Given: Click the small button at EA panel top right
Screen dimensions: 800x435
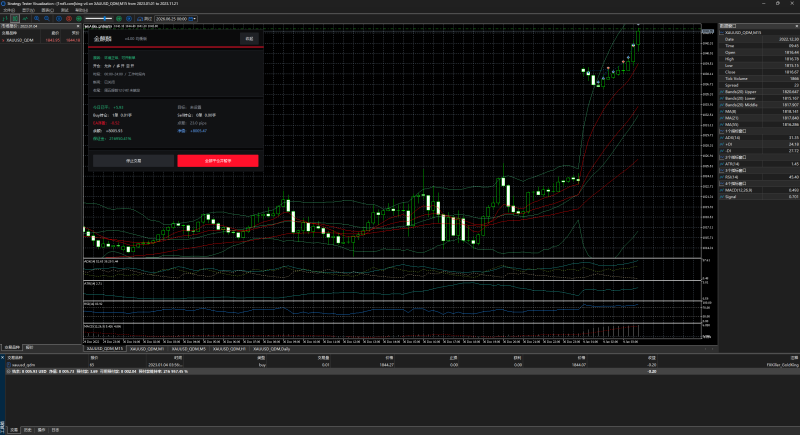Looking at the screenshot, I should [x=249, y=39].
